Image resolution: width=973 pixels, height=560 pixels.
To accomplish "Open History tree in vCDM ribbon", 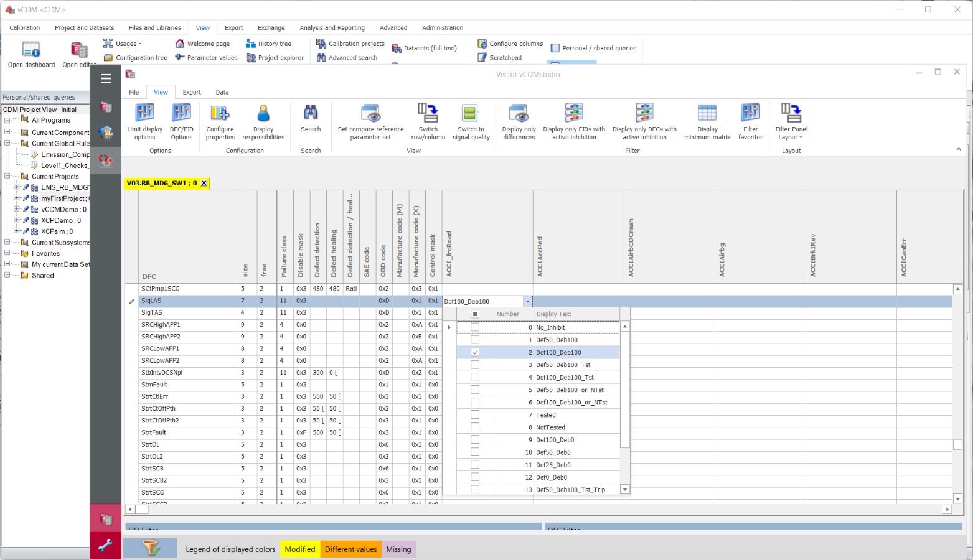I will 268,44.
